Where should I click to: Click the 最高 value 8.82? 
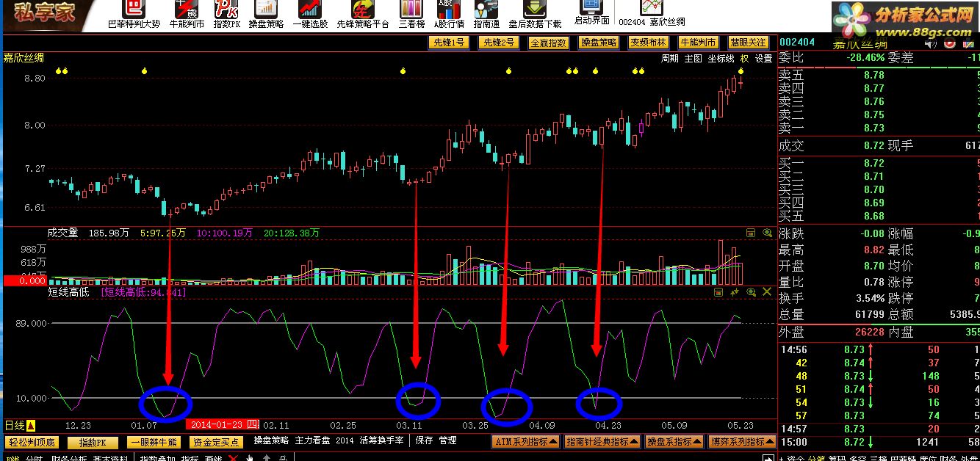(x=873, y=250)
